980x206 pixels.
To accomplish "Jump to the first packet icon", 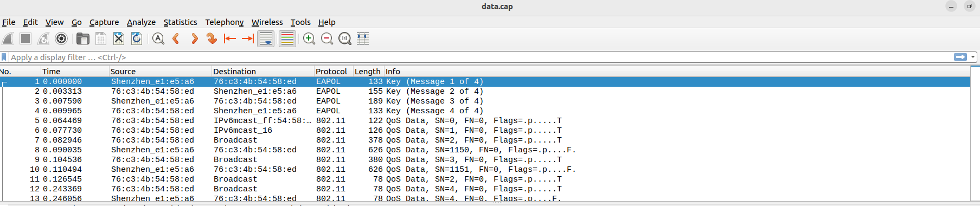I will tap(230, 38).
